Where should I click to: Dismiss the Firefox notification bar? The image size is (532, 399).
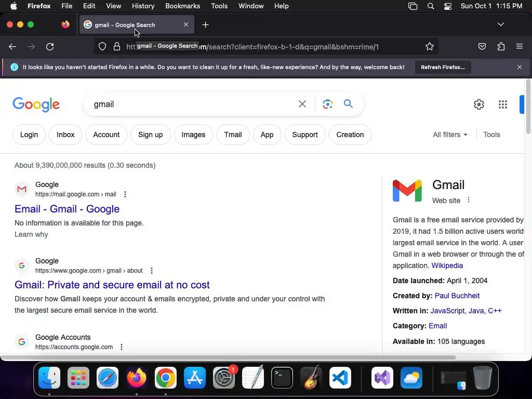coord(519,67)
